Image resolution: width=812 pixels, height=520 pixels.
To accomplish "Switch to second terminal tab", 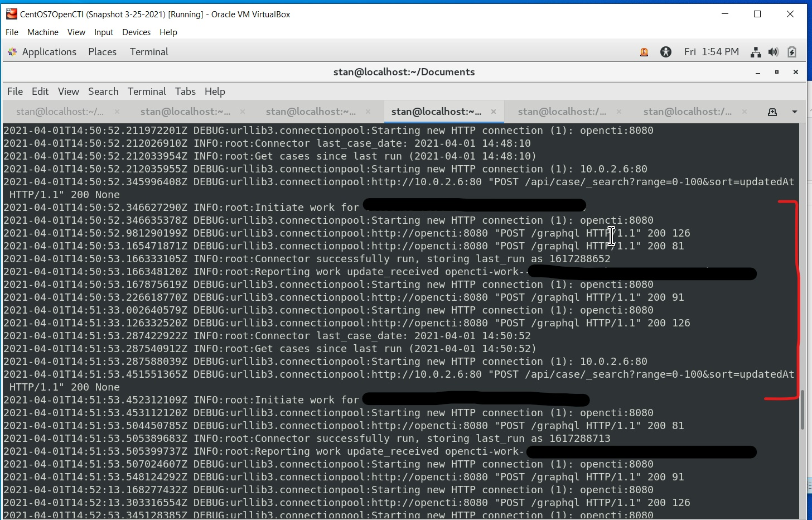I will (185, 112).
